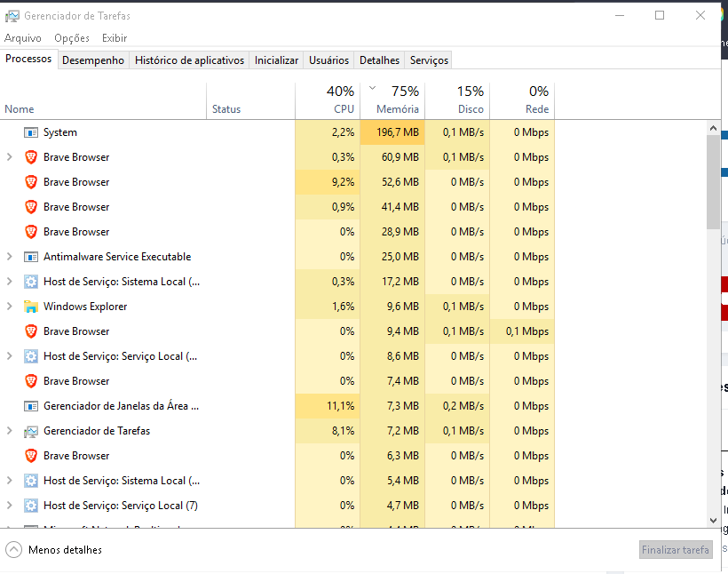Click the Gerenciador de Janelas da Área process icon
The width and height of the screenshot is (728, 574).
click(x=31, y=406)
